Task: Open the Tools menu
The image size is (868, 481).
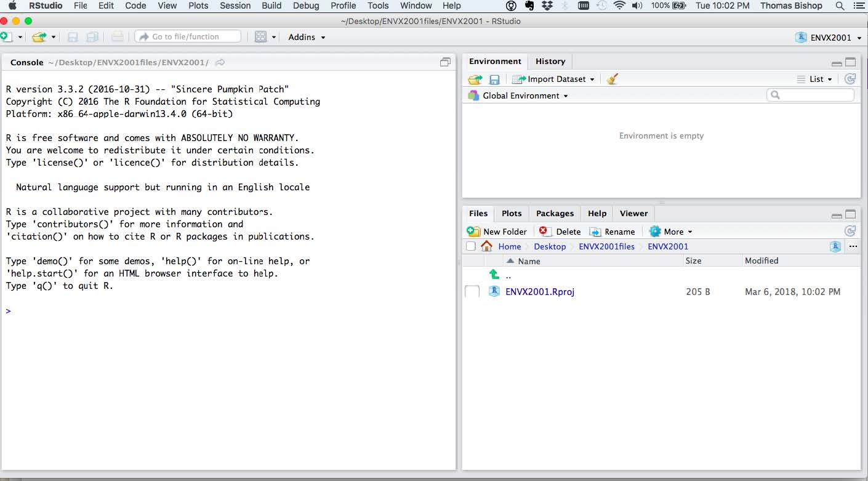Action: tap(378, 6)
